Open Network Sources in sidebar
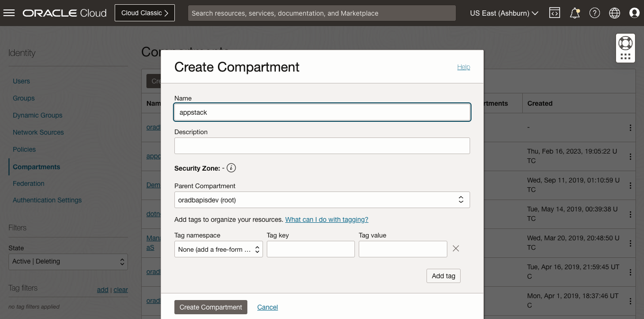The image size is (644, 319). [x=38, y=132]
